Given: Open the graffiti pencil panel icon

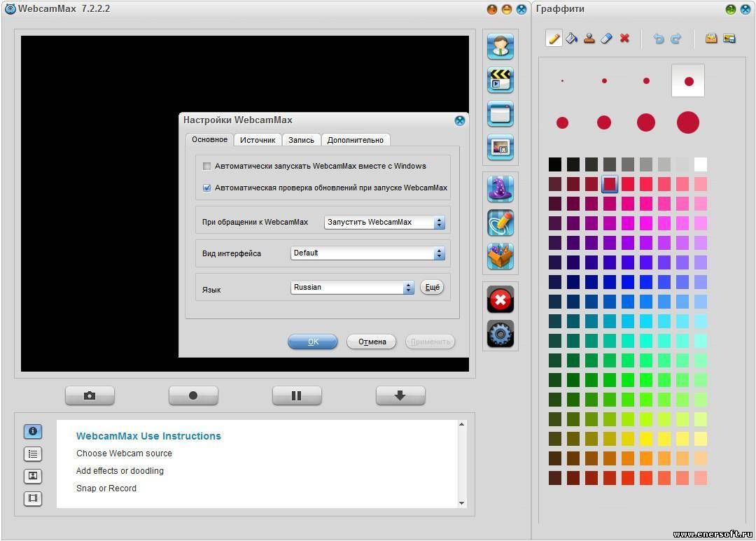Looking at the screenshot, I should 500,223.
